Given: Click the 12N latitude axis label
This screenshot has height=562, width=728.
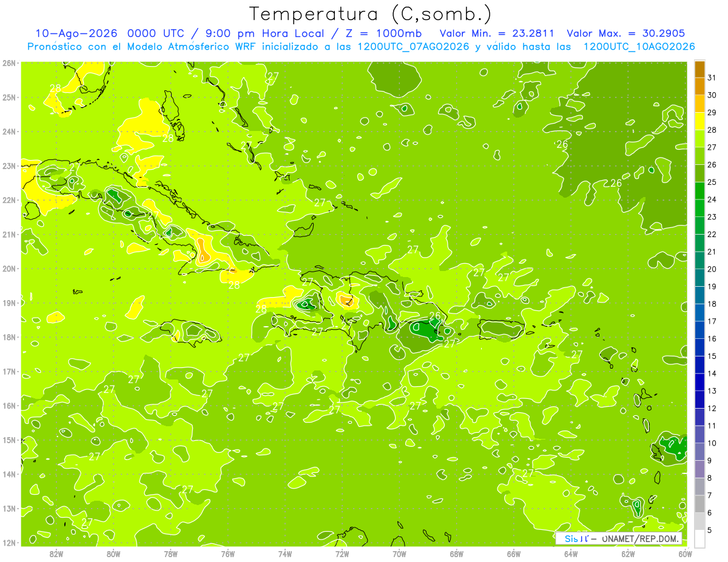Looking at the screenshot, I should coord(9,543).
